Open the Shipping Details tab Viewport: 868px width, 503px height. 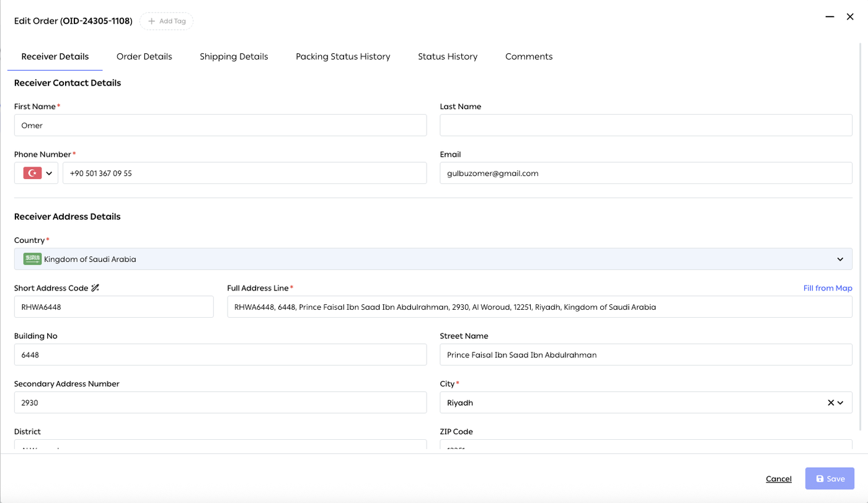pyautogui.click(x=234, y=56)
